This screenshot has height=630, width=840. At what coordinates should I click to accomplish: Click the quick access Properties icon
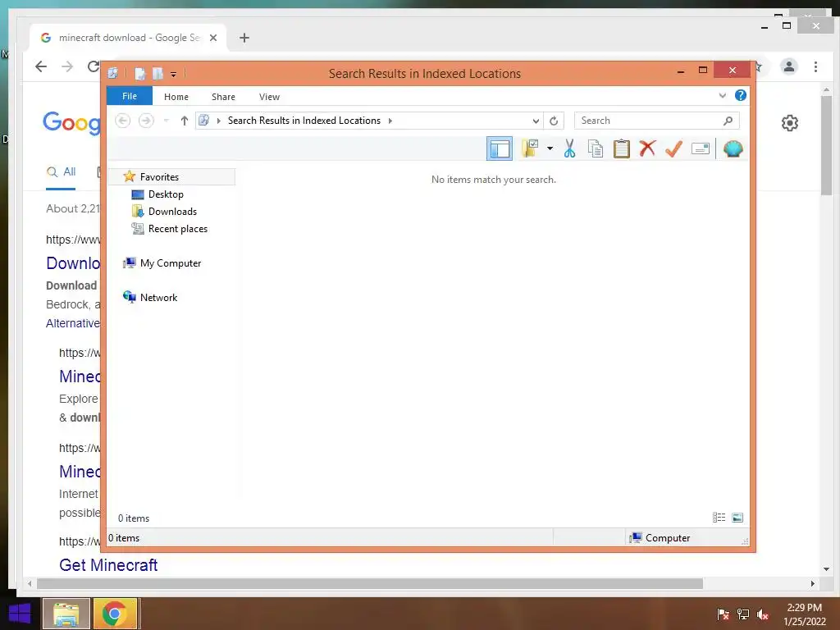click(x=139, y=73)
